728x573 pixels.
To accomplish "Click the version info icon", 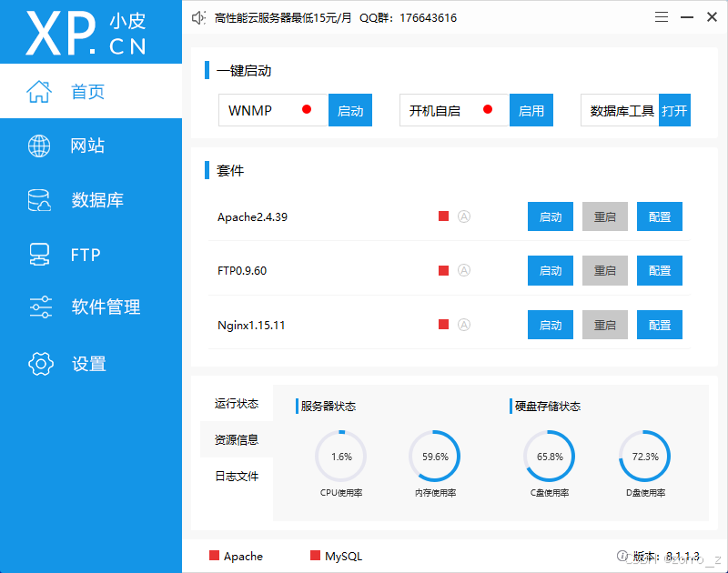I will point(622,556).
